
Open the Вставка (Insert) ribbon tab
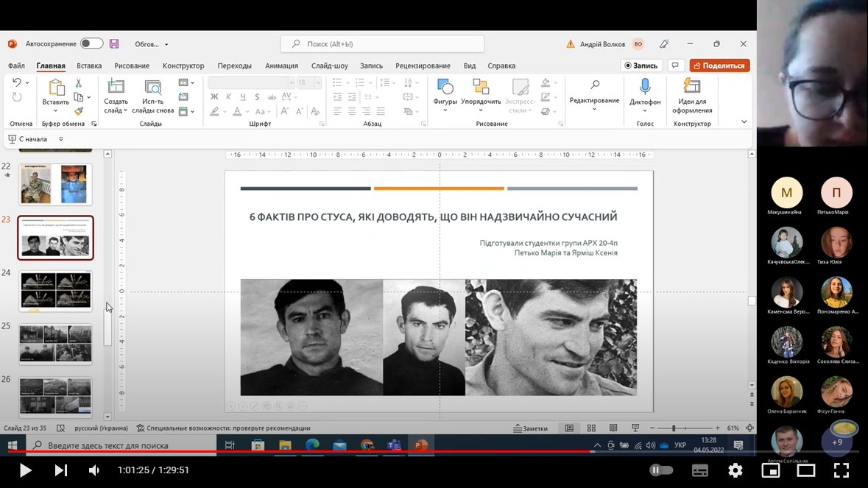pos(89,66)
